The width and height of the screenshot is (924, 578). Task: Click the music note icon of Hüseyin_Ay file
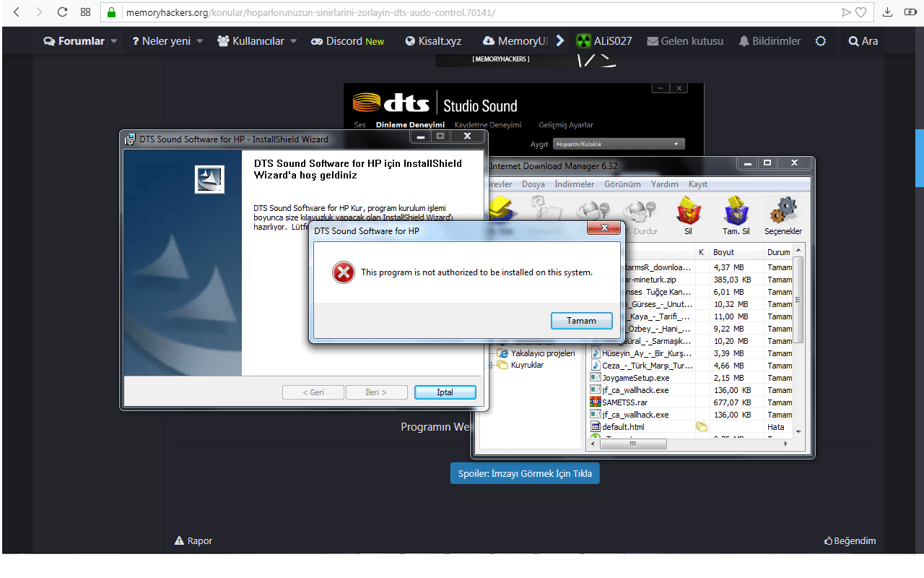click(596, 353)
